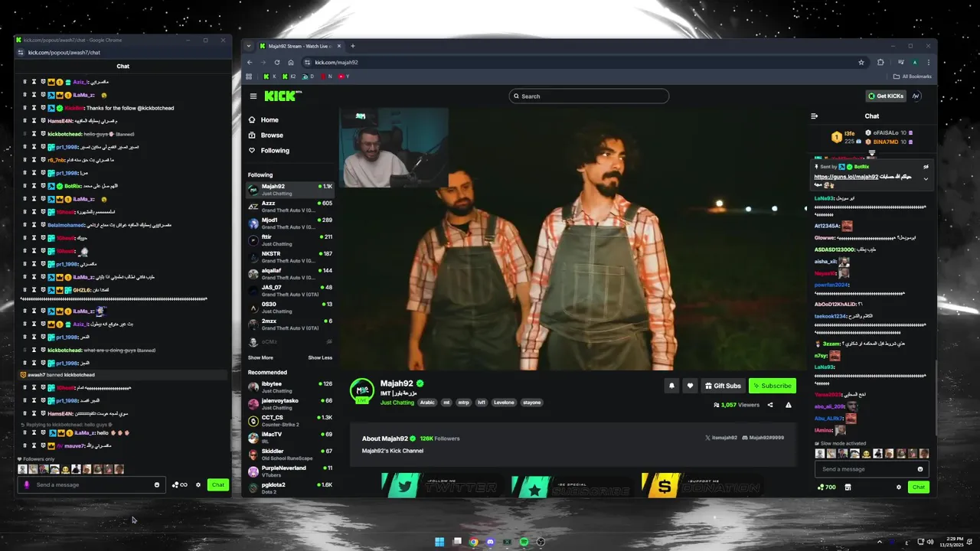980x551 pixels.
Task: Select Azzz in followed channels
Action: [290, 207]
